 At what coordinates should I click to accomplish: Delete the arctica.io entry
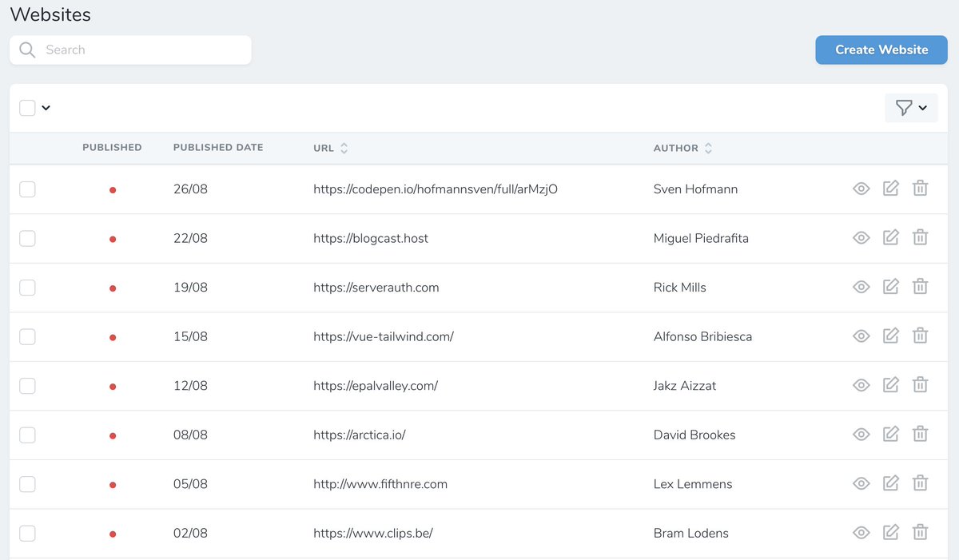pyautogui.click(x=920, y=435)
